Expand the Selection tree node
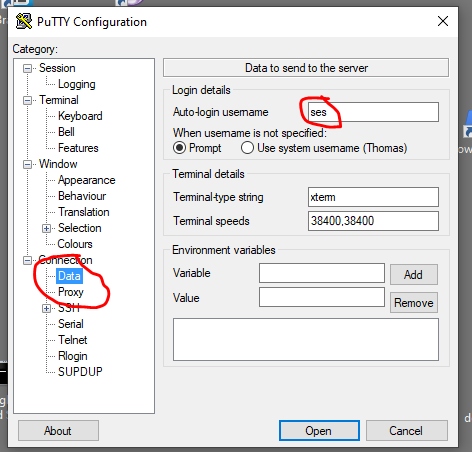 click(x=46, y=228)
